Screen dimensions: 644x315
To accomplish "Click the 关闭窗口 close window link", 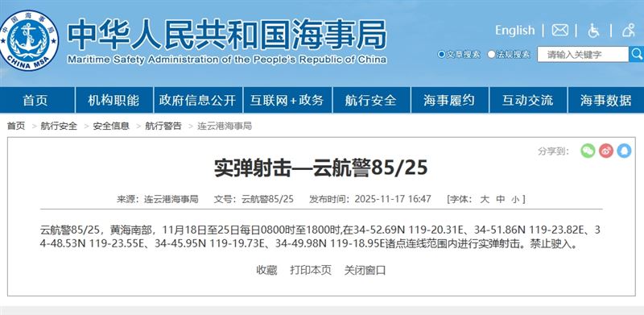I will (365, 270).
